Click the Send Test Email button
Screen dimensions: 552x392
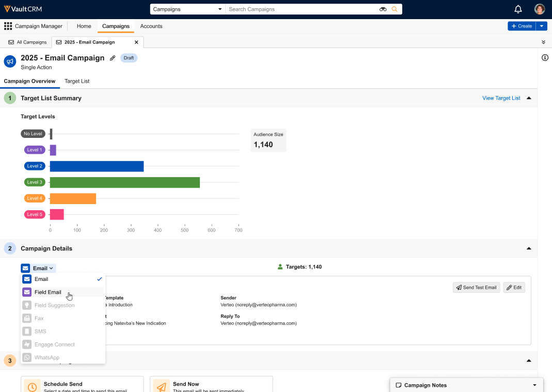[x=476, y=288]
